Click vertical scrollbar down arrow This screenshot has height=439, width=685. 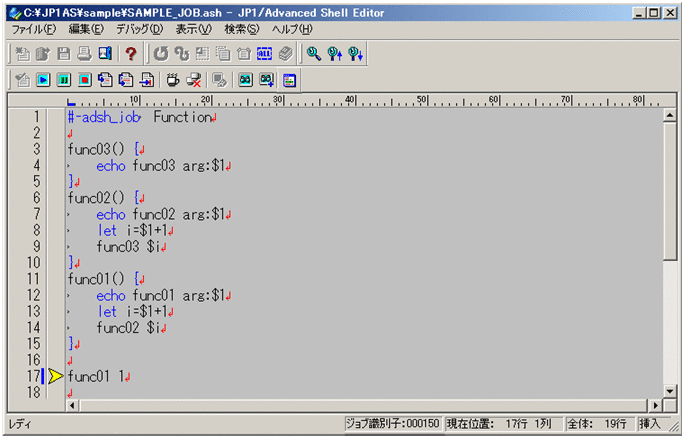670,391
